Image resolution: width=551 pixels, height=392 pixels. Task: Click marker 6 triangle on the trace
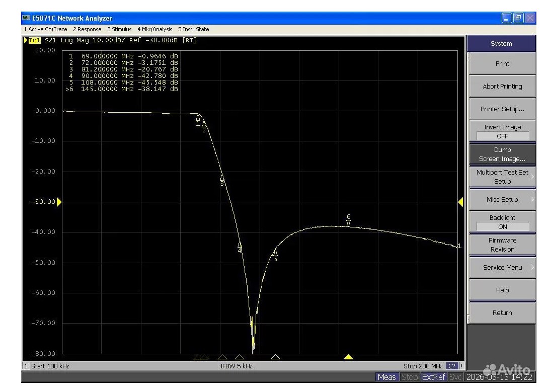348,222
